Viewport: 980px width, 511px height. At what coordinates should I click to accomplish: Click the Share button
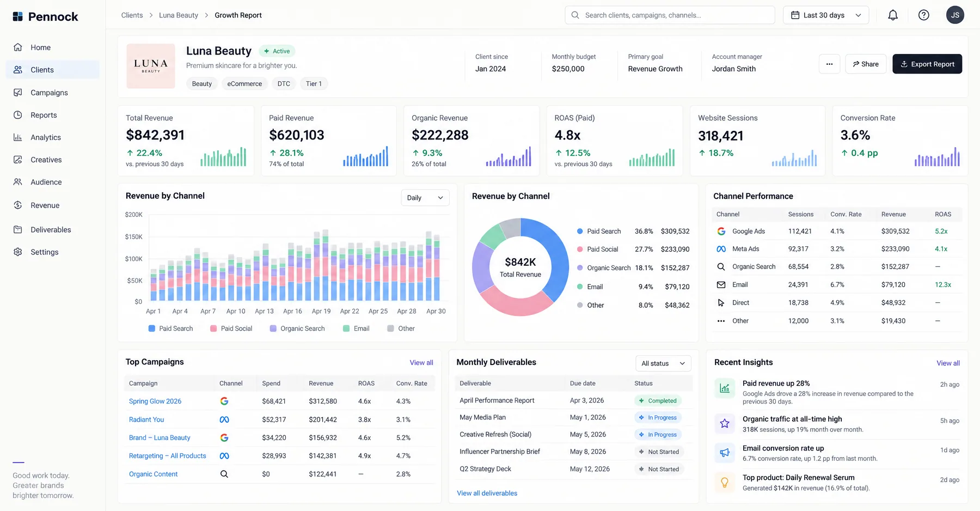(x=866, y=64)
